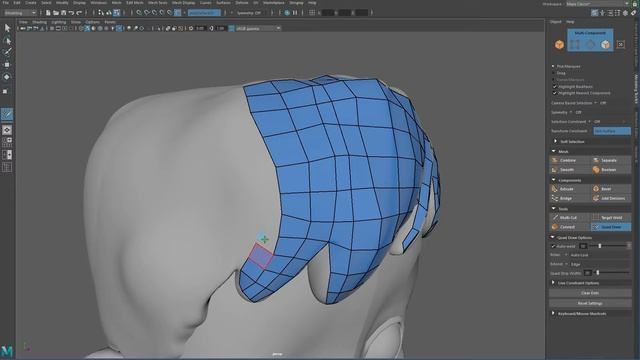Collapse the Tools section
Viewport: 640px width, 360px height.
(x=554, y=209)
